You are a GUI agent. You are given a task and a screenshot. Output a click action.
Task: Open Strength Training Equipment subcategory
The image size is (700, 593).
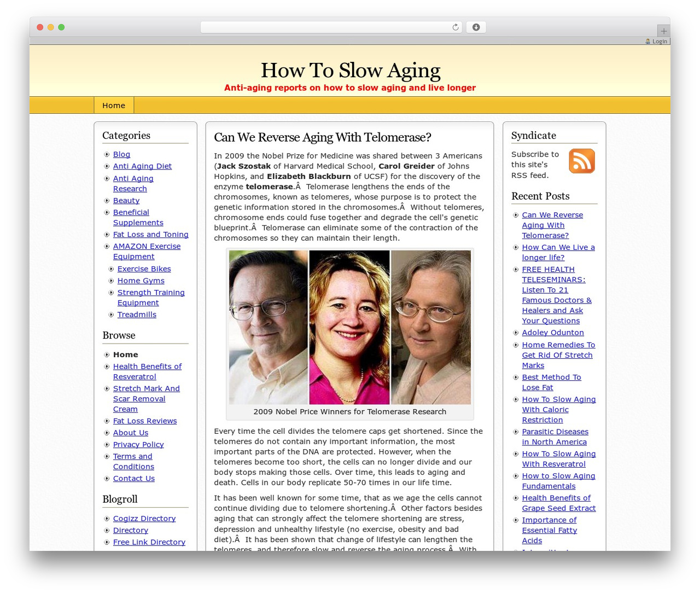(151, 298)
